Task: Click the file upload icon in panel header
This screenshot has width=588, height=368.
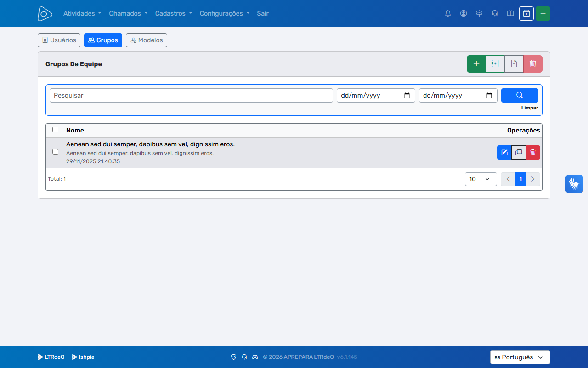Action: [x=514, y=64]
